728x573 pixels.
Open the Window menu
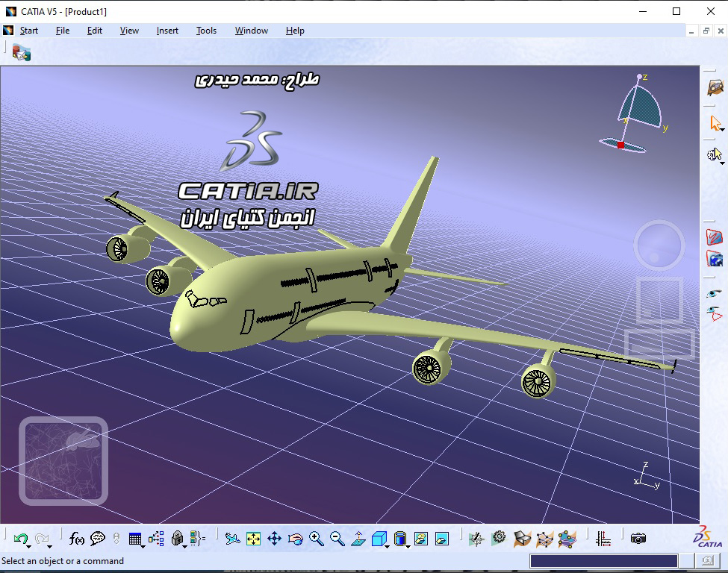(251, 31)
